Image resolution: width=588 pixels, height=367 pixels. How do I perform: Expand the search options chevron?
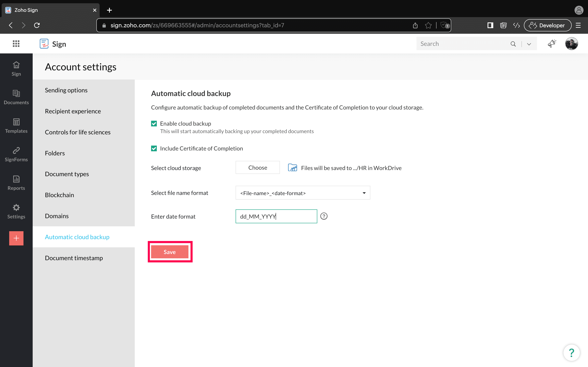coord(529,44)
